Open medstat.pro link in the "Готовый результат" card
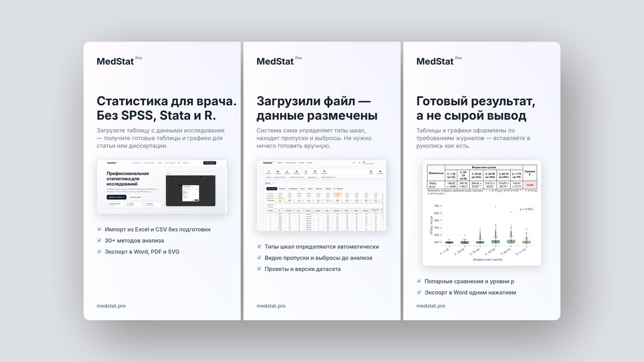This screenshot has width=644, height=362. 431,306
